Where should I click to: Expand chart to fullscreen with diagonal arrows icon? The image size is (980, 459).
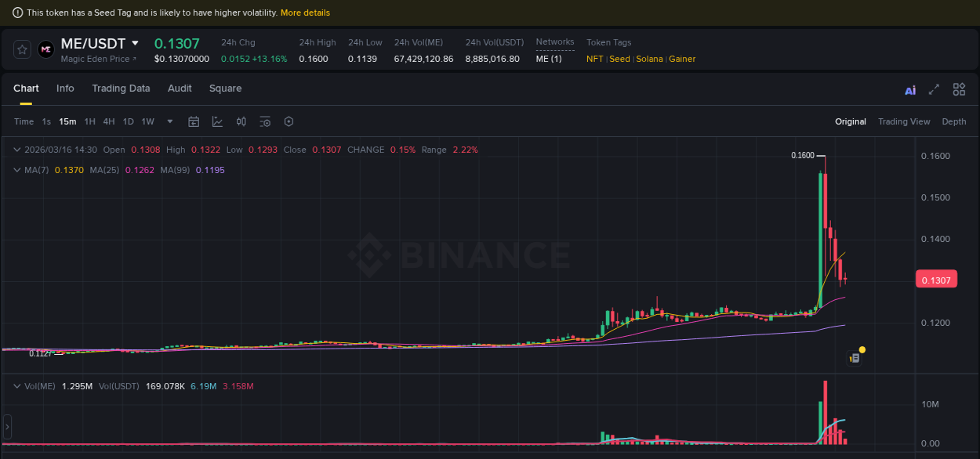coord(934,89)
